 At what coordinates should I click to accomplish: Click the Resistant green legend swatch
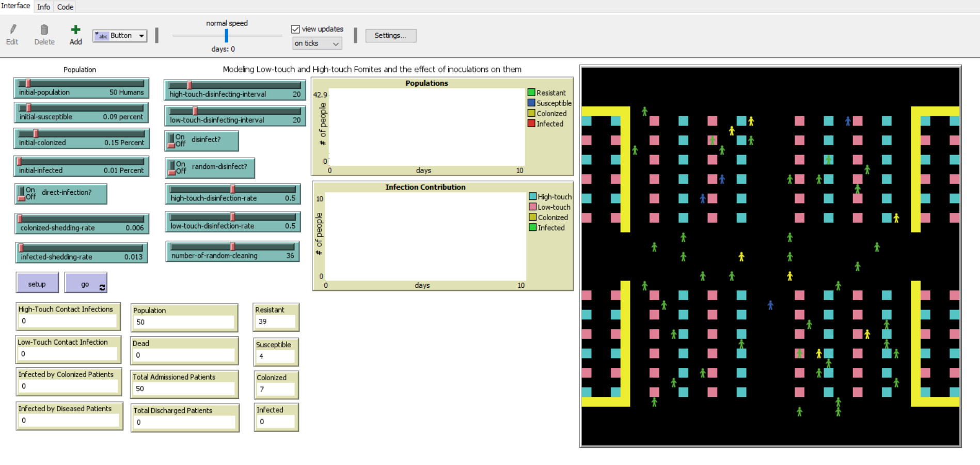click(531, 92)
